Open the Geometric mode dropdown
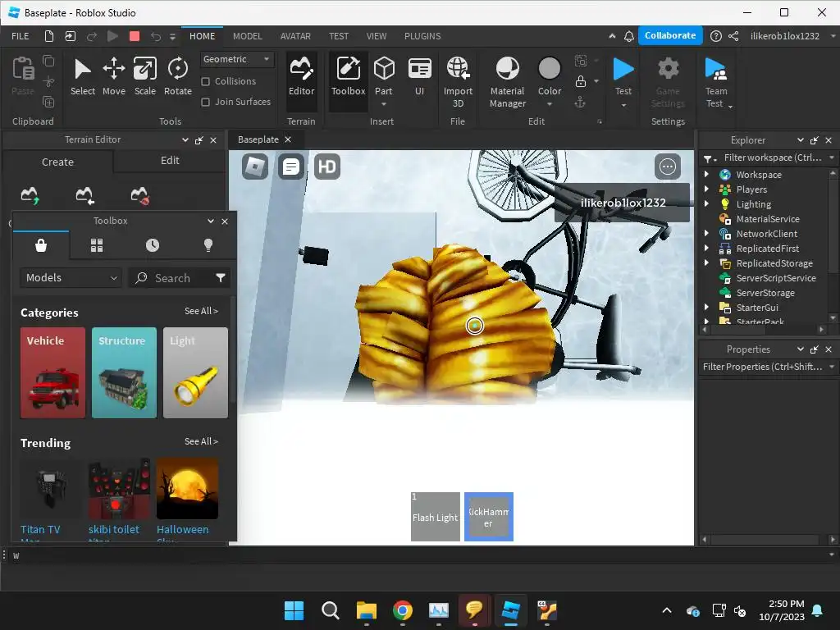The height and width of the screenshot is (630, 840). click(237, 59)
